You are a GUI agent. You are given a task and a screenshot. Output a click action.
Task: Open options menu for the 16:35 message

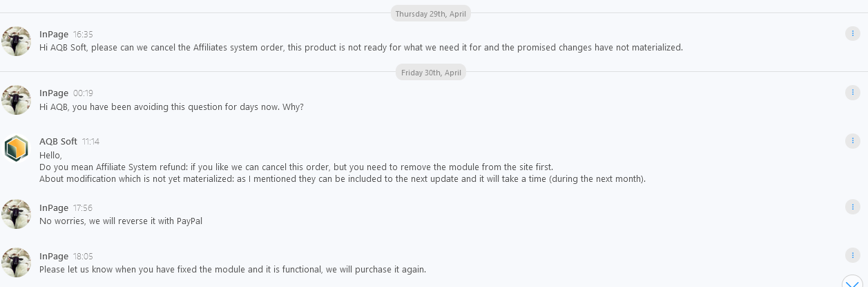pos(852,34)
